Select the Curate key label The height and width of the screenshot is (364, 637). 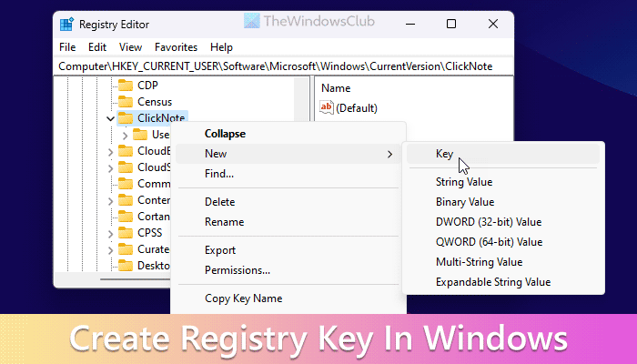point(154,249)
